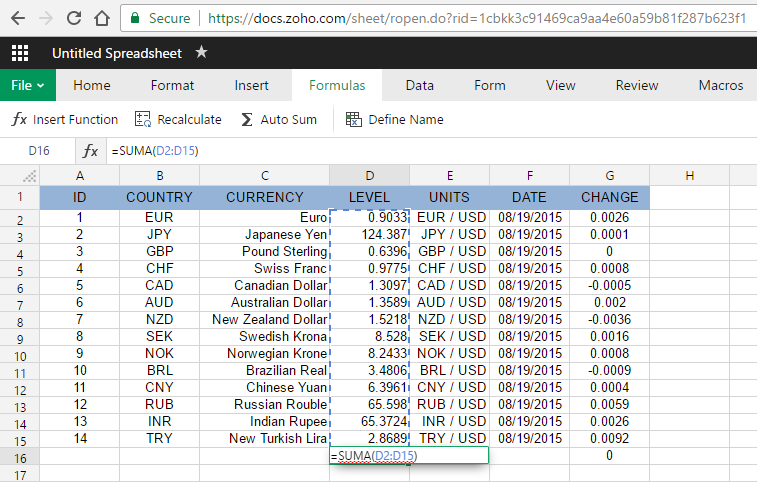The height and width of the screenshot is (482, 757).
Task: Click the green Secure padlock icon
Action: 135,18
